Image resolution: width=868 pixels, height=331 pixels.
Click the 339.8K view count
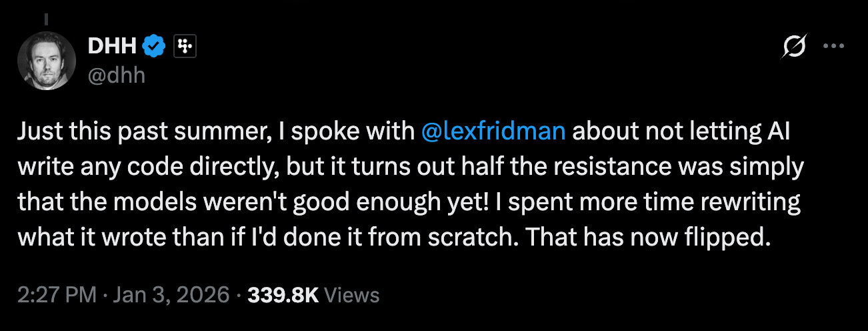(283, 294)
